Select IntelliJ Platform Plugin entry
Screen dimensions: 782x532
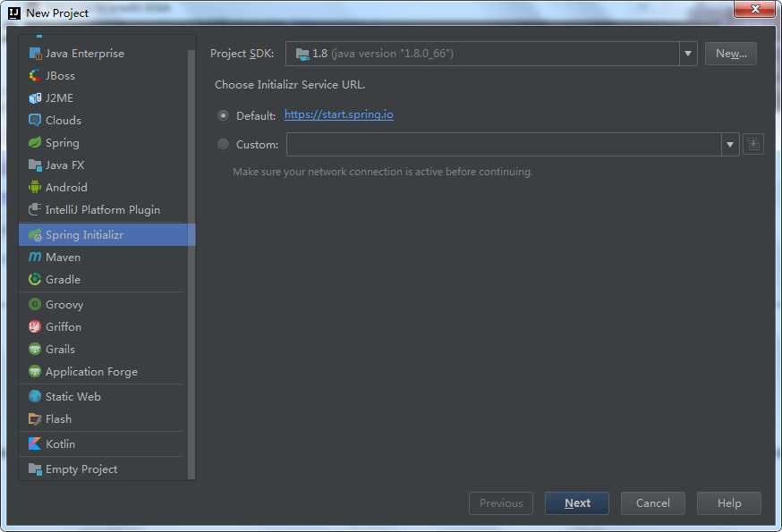pos(103,209)
